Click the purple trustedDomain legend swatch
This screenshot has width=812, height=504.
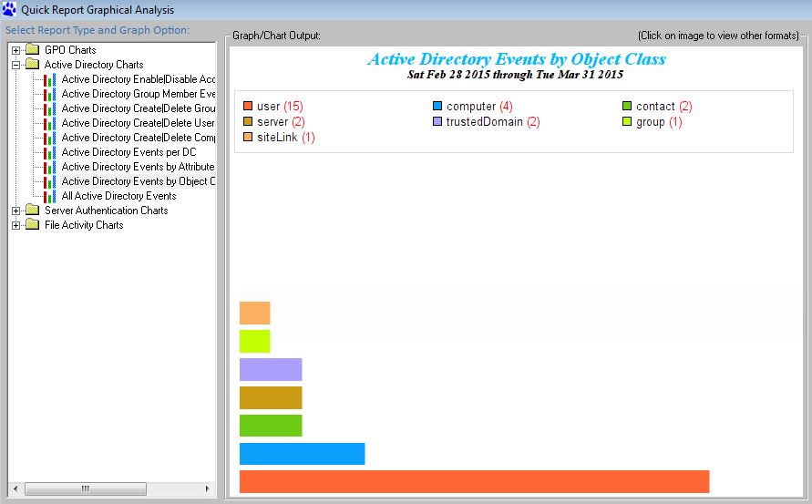coord(437,122)
